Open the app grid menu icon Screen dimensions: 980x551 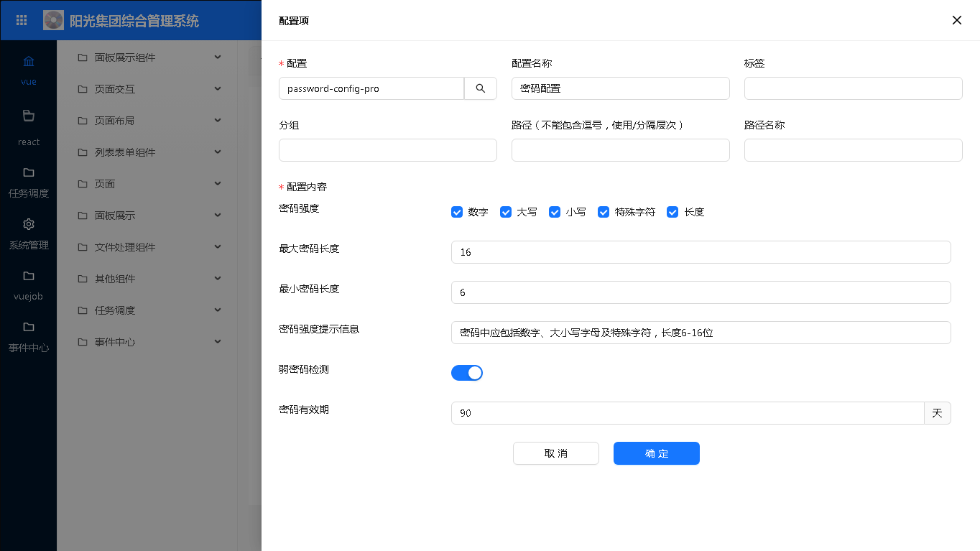click(22, 20)
